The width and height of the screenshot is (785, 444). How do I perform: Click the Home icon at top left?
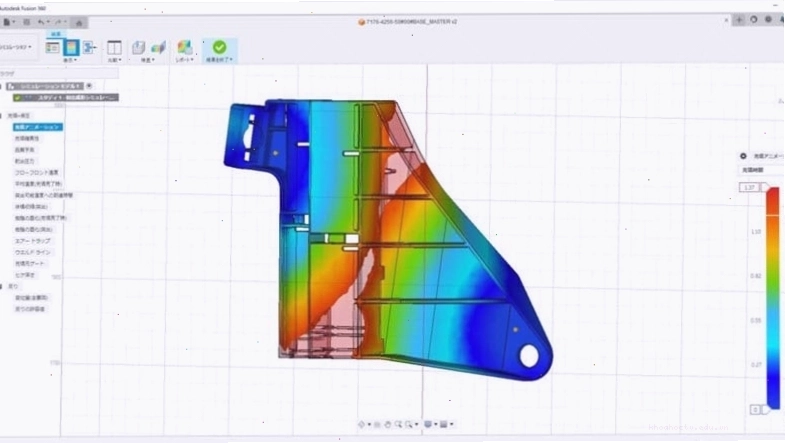(79, 23)
